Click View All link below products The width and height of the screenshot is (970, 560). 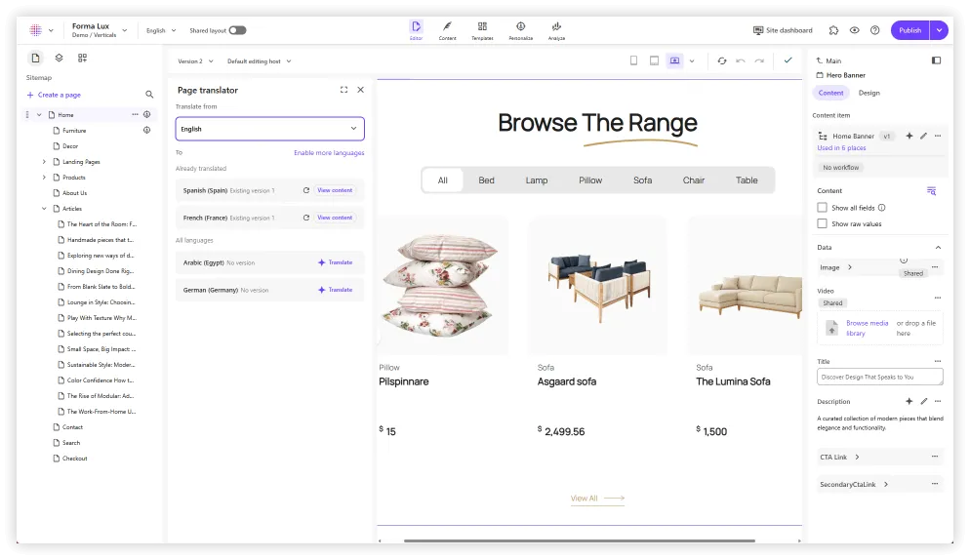click(x=597, y=499)
